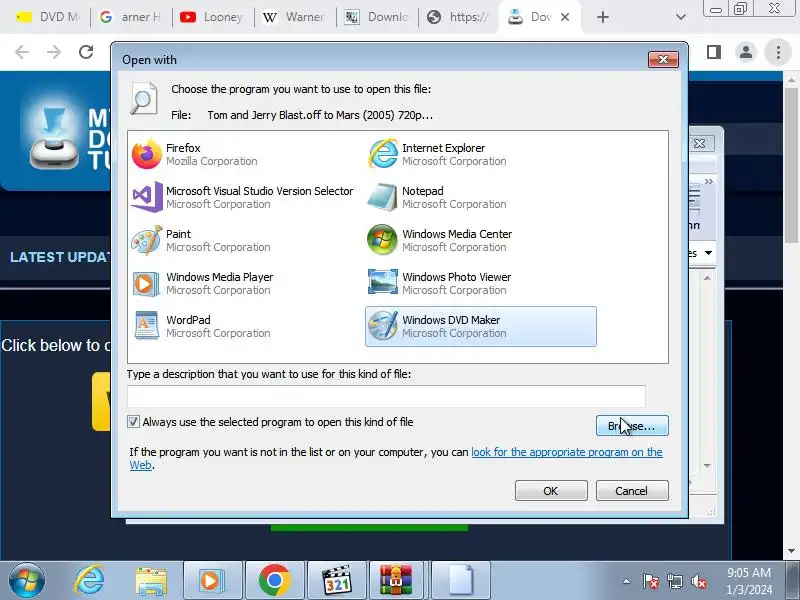Reload the page in Chrome
This screenshot has height=600, width=800.
[86, 52]
